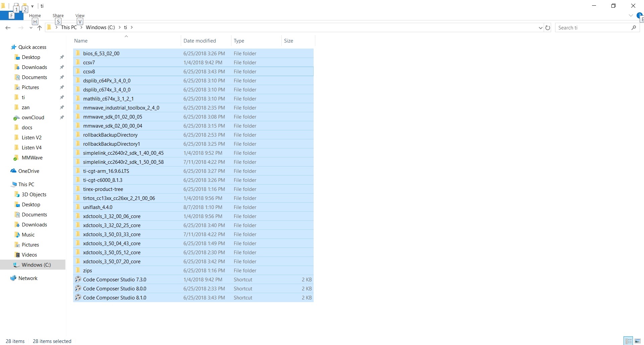This screenshot has height=345, width=644.
Task: Sort by the Type column header
Action: [x=256, y=41]
